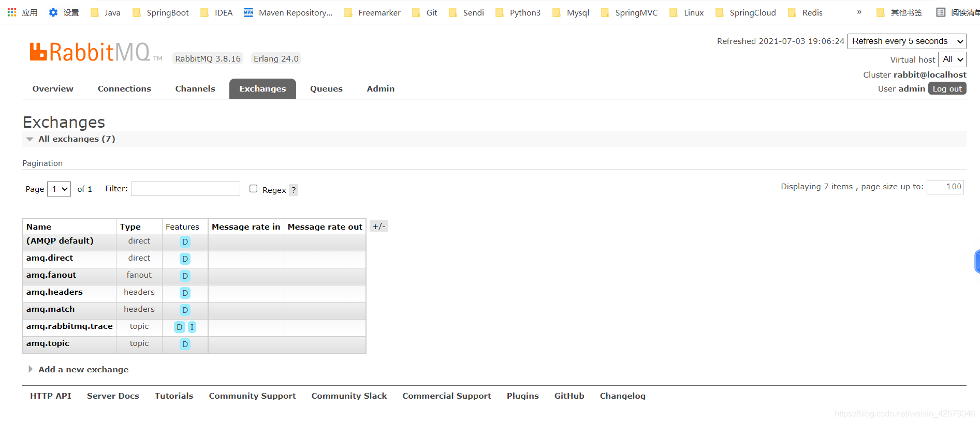Expand the Add a new exchange section
The height and width of the screenshot is (423, 980).
(x=83, y=369)
